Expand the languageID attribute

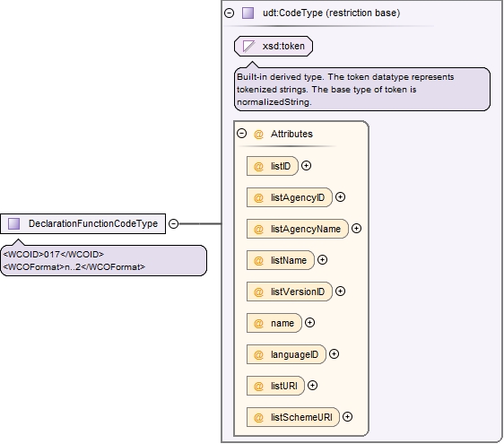pyautogui.click(x=334, y=354)
